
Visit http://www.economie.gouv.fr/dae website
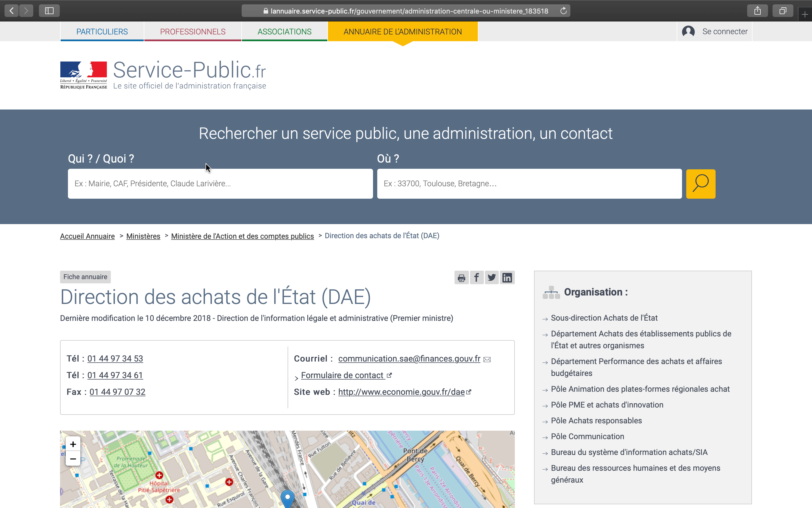pos(401,392)
